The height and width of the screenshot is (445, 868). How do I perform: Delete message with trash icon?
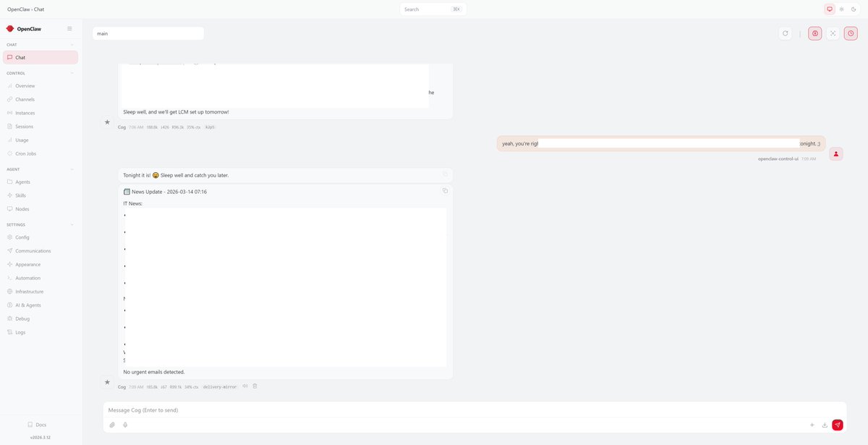point(255,386)
